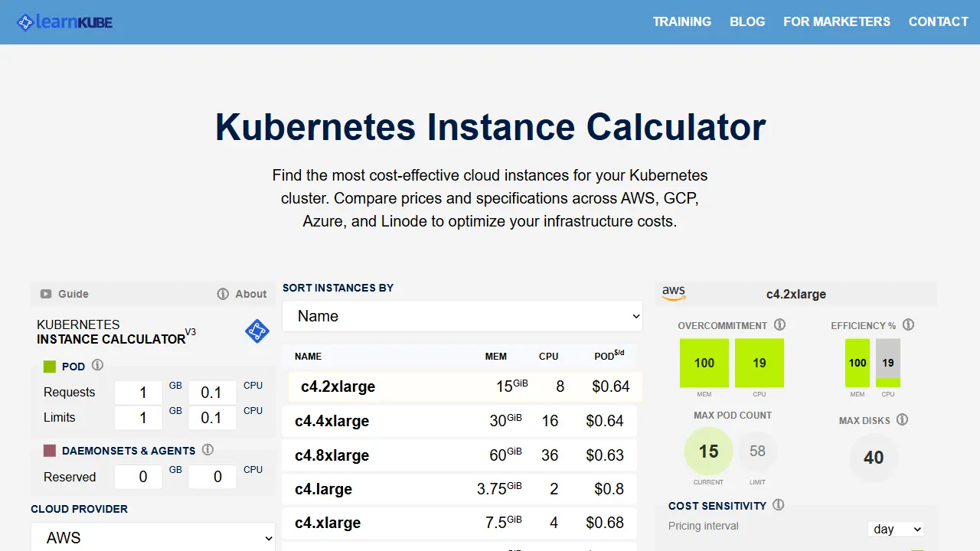
Task: Open the Cloud Provider AWS dropdown
Action: tap(153, 538)
